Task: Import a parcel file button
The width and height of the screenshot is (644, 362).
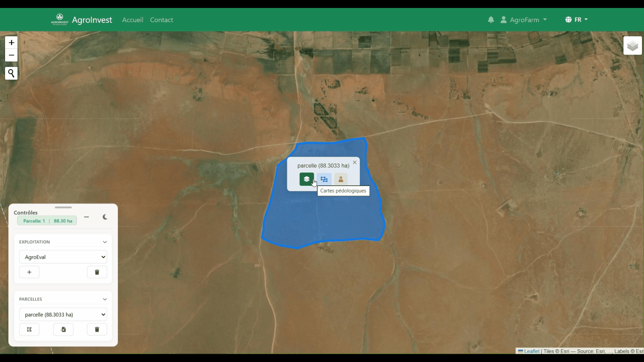Action: point(63,329)
